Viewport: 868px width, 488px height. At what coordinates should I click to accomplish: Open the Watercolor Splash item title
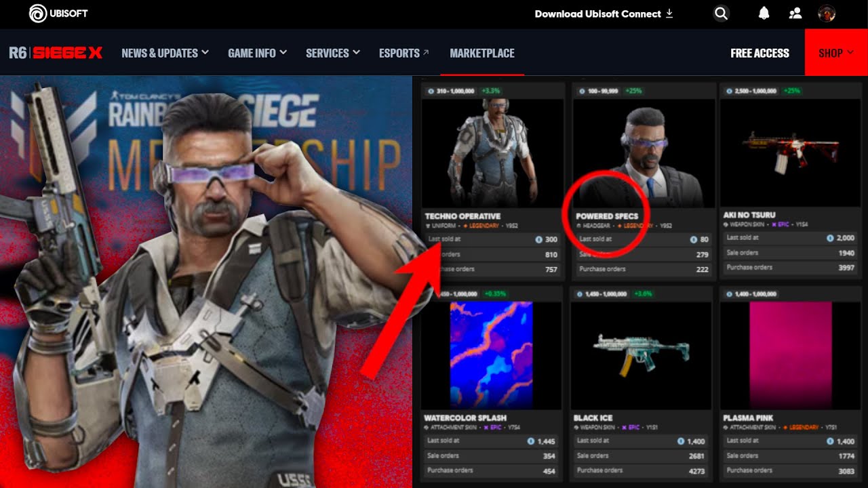click(x=465, y=418)
